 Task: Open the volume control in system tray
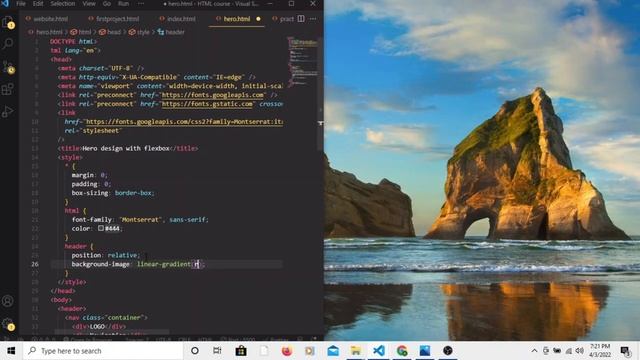pos(580,351)
